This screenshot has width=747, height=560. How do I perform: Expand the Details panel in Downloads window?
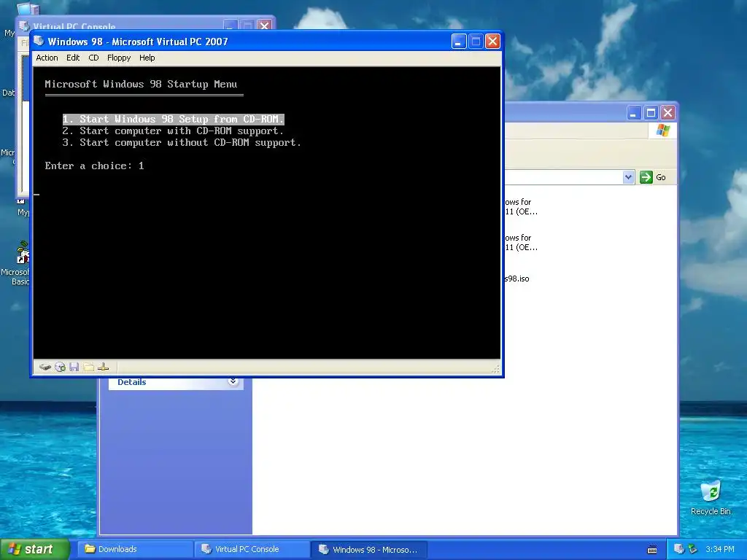233,381
